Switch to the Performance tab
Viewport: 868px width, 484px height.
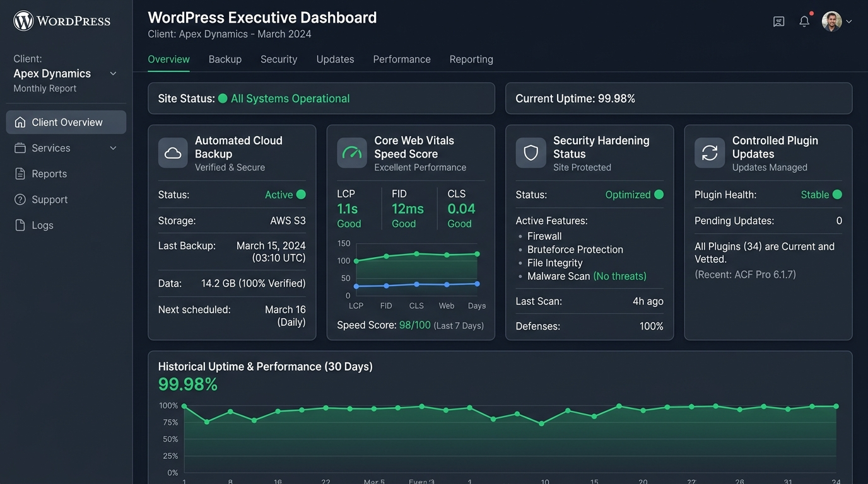coord(402,59)
